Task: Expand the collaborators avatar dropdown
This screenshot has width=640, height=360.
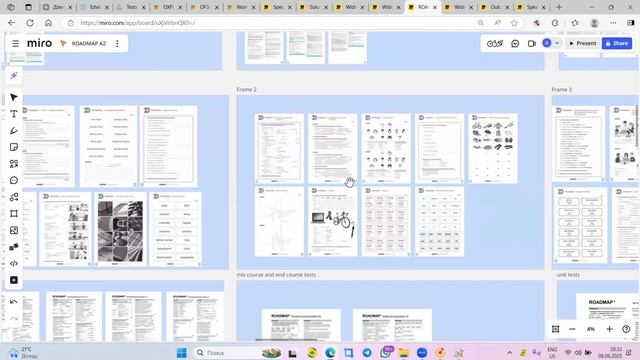Action: 557,43
